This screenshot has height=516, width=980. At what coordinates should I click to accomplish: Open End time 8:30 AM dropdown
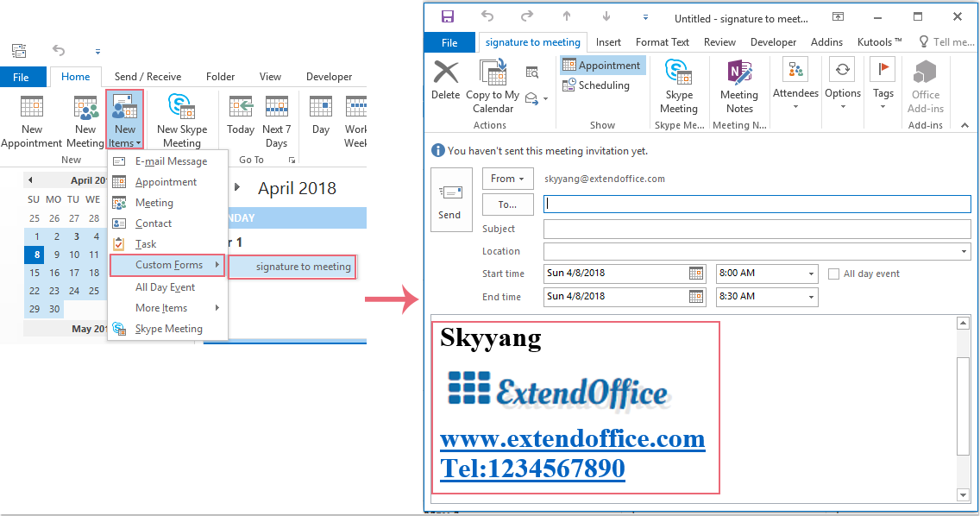811,297
